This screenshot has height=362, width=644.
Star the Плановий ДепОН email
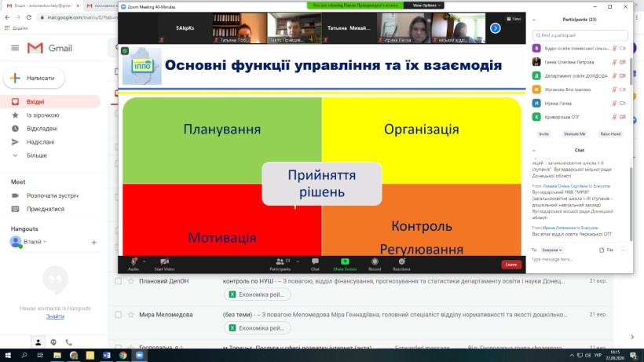click(x=130, y=281)
